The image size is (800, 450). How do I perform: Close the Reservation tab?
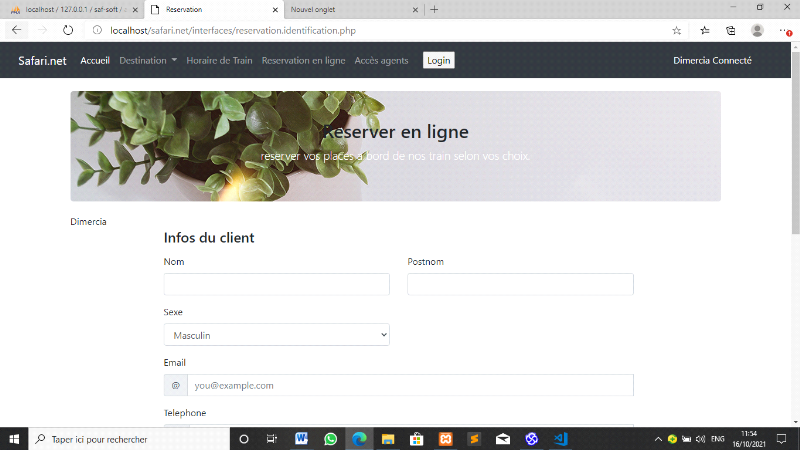pos(275,10)
